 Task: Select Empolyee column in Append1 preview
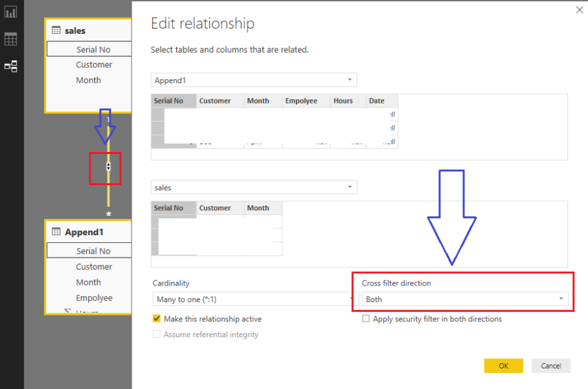pos(306,101)
